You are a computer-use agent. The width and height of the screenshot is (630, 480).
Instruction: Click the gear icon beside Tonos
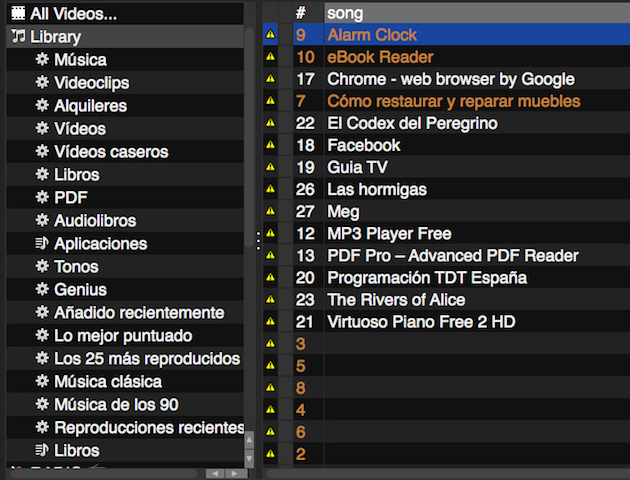42,266
